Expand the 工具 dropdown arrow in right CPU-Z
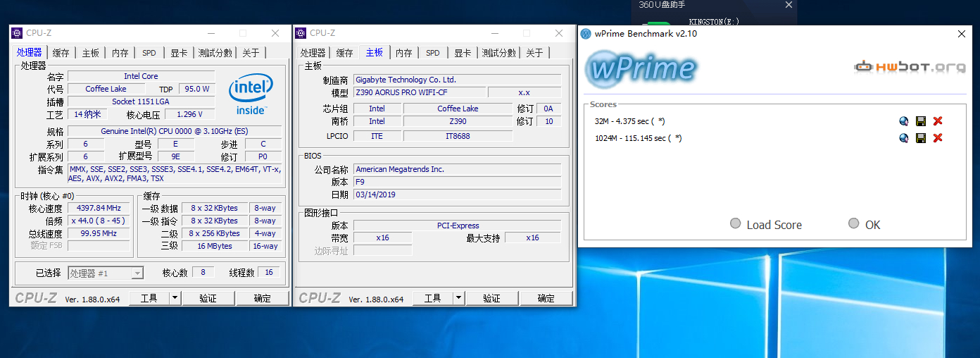980x358 pixels. (x=458, y=298)
